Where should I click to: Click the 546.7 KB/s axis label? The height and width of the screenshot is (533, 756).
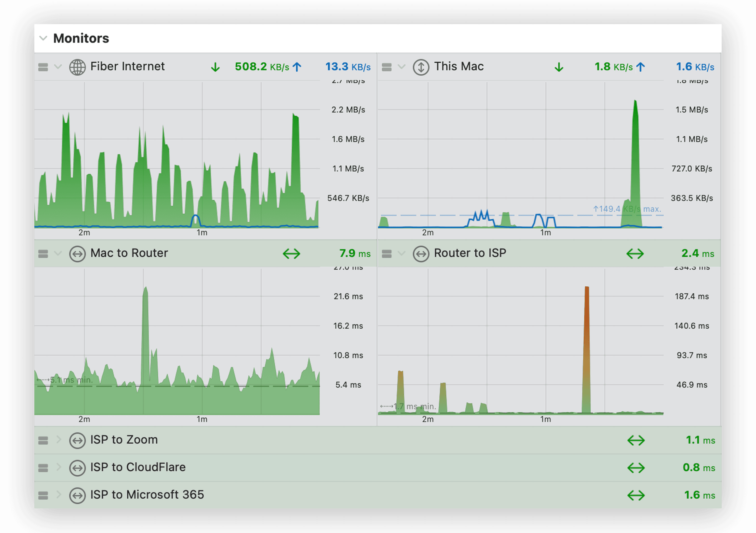click(348, 198)
